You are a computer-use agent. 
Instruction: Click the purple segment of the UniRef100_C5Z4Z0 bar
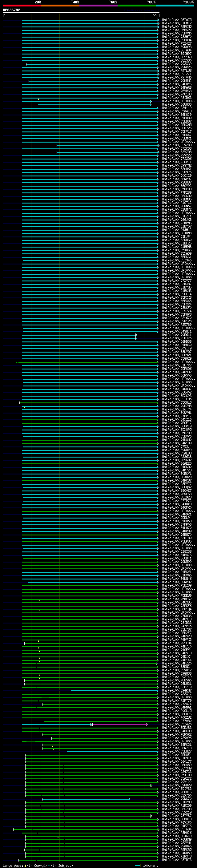pyautogui.click(x=119, y=725)
